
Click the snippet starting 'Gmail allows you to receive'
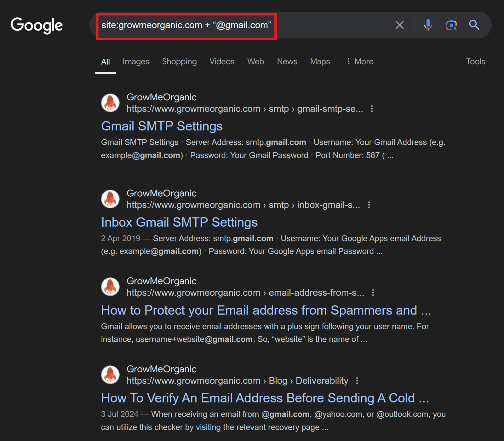[x=265, y=333]
